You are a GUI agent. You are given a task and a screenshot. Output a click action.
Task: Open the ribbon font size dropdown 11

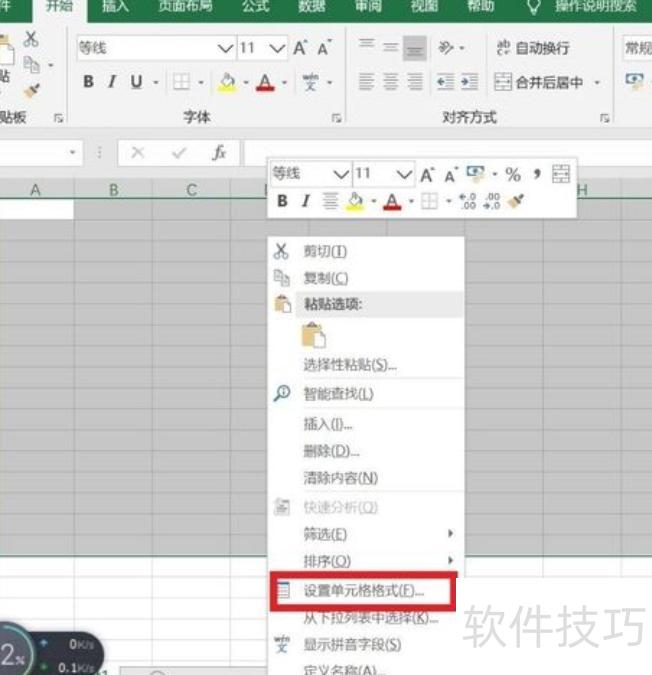coord(262,48)
